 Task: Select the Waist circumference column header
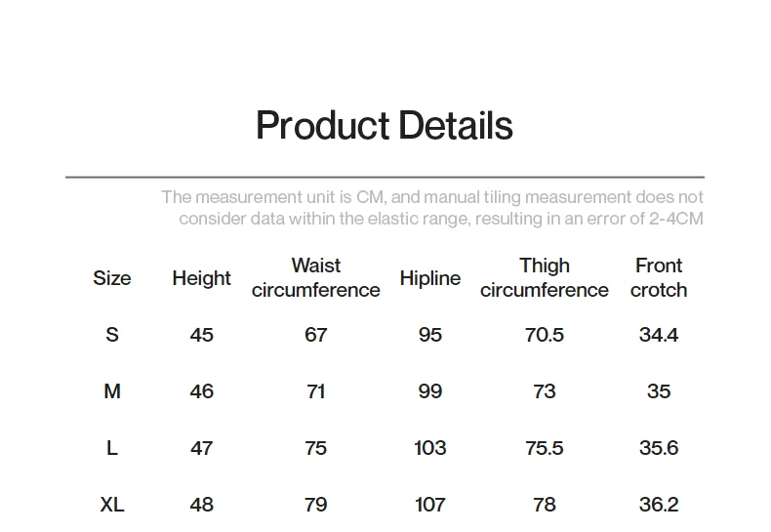[316, 278]
